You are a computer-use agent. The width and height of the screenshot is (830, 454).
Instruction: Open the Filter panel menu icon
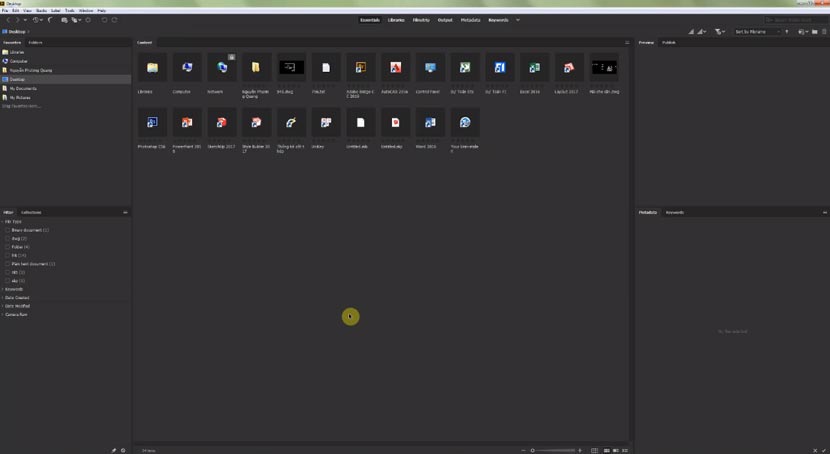tap(125, 212)
